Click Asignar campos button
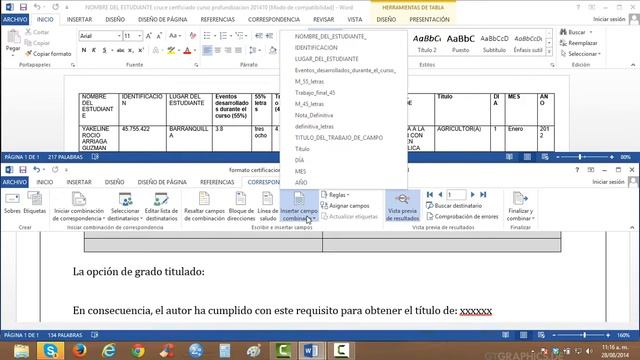The height and width of the screenshot is (360, 640). click(345, 206)
